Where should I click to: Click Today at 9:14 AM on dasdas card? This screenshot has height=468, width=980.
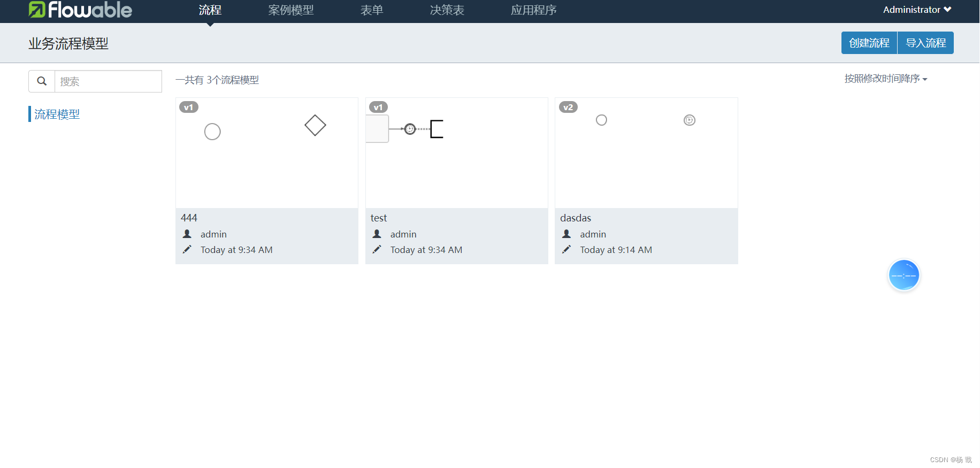[616, 250]
